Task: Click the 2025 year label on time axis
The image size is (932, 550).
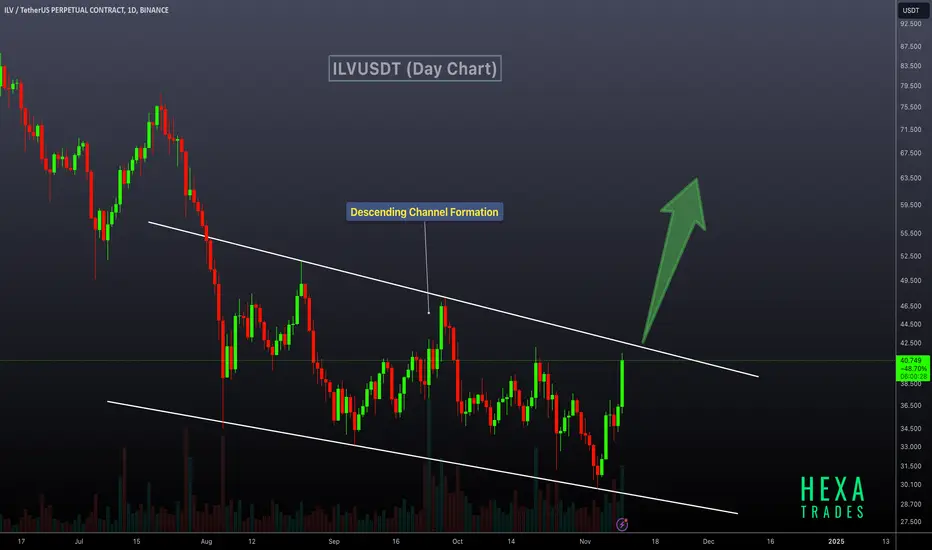Action: click(836, 542)
